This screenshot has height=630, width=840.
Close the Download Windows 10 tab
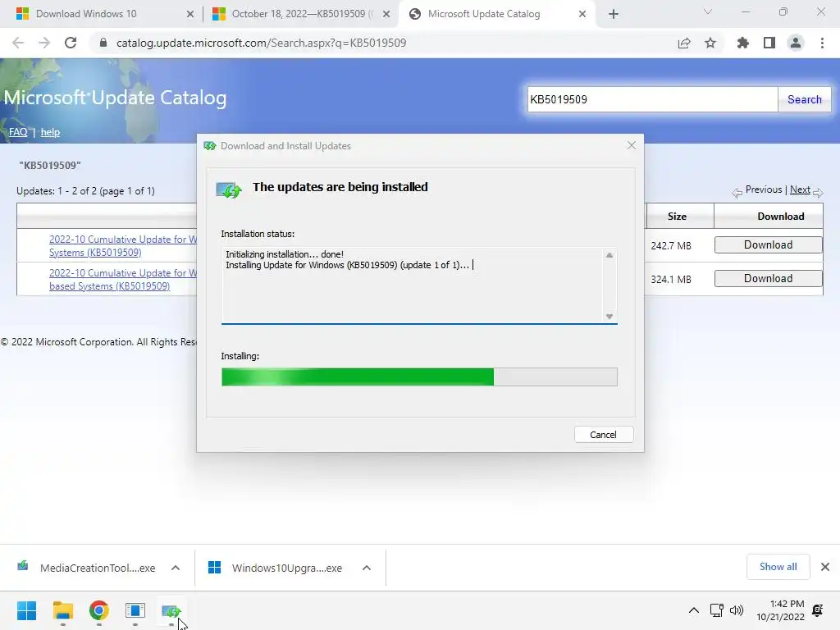[190, 14]
